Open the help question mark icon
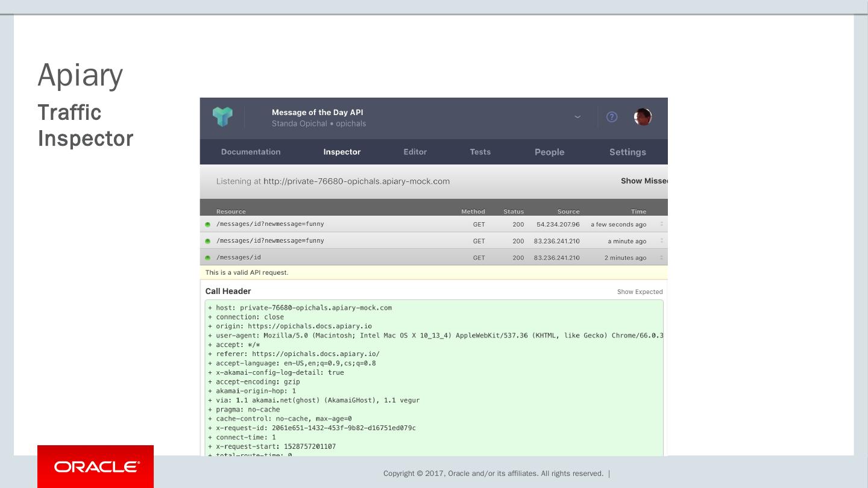This screenshot has width=868, height=488. click(x=612, y=117)
